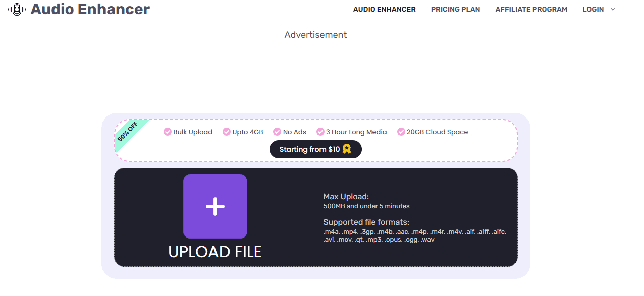Click the medal icon beside Starting from $10

[x=346, y=149]
